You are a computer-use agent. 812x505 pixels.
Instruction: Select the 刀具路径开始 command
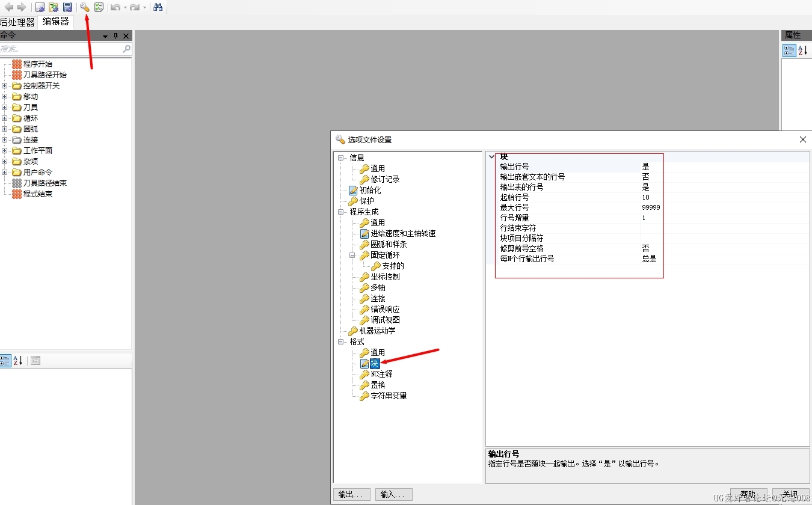(x=45, y=75)
